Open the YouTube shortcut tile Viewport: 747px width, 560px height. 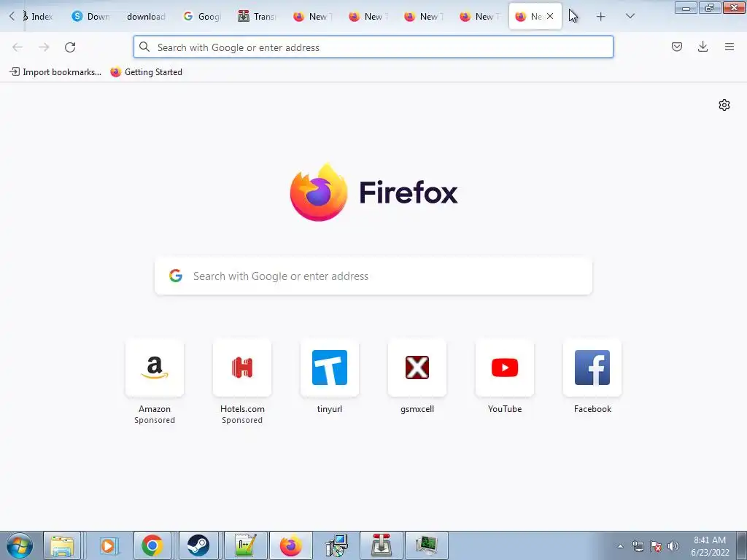pos(505,367)
